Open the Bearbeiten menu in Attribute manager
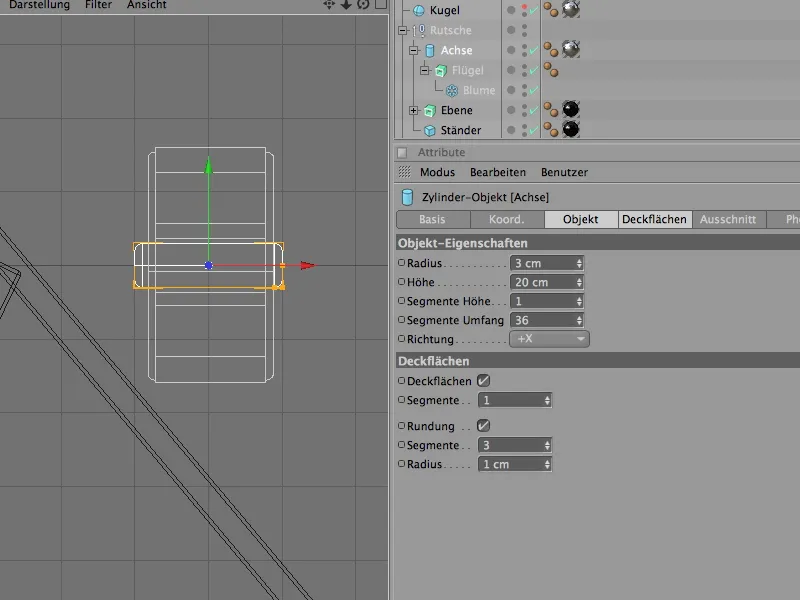Viewport: 800px width, 600px height. [497, 172]
